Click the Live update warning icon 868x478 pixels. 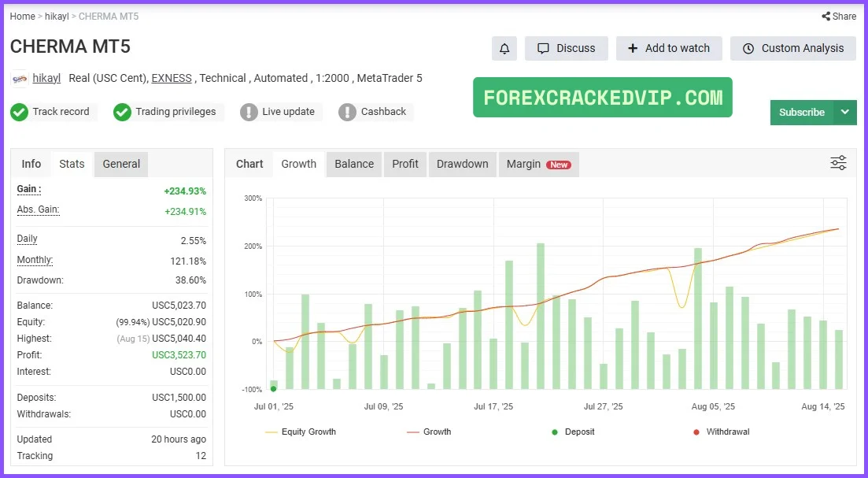coord(249,112)
